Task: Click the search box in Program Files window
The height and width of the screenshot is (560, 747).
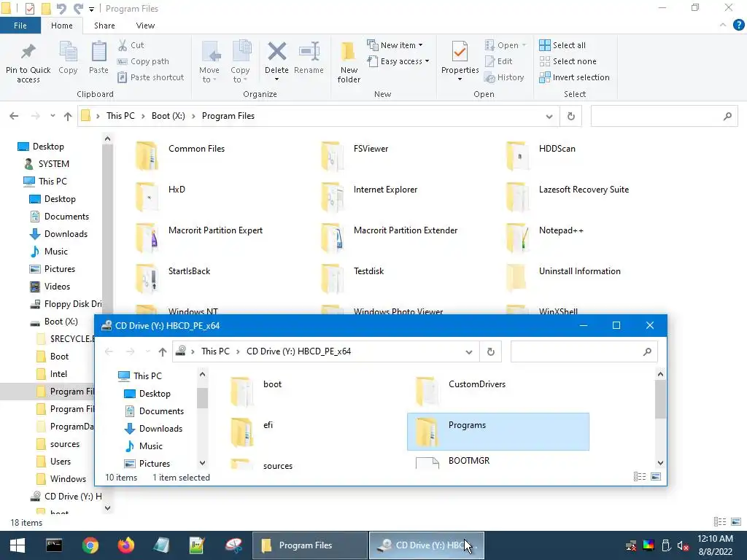Action: point(664,116)
